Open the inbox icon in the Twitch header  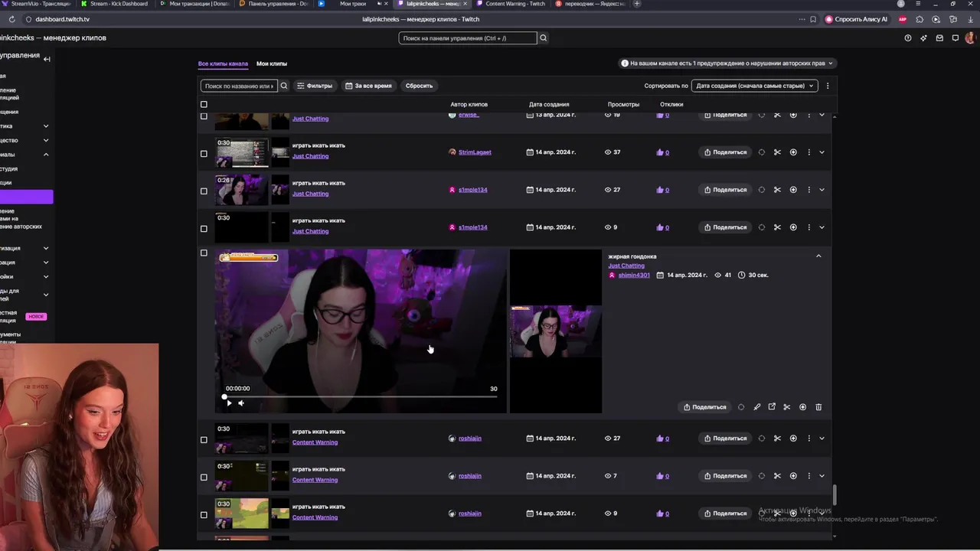click(x=939, y=37)
